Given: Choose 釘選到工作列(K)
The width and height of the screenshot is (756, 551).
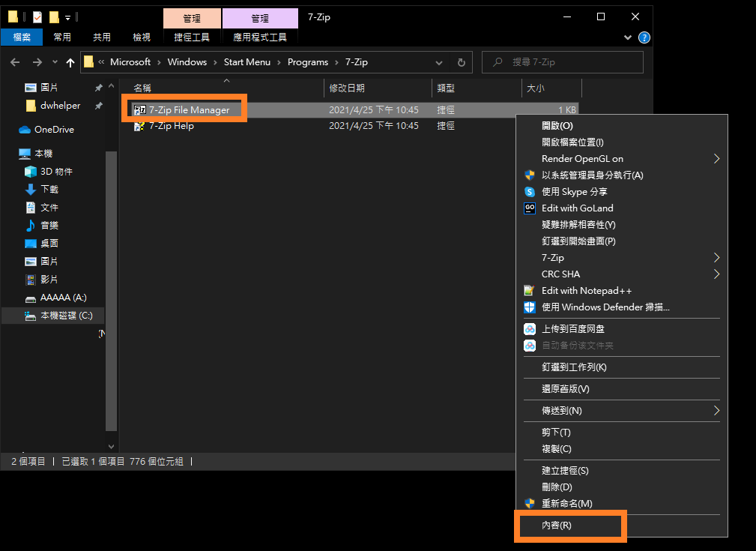Looking at the screenshot, I should [574, 367].
